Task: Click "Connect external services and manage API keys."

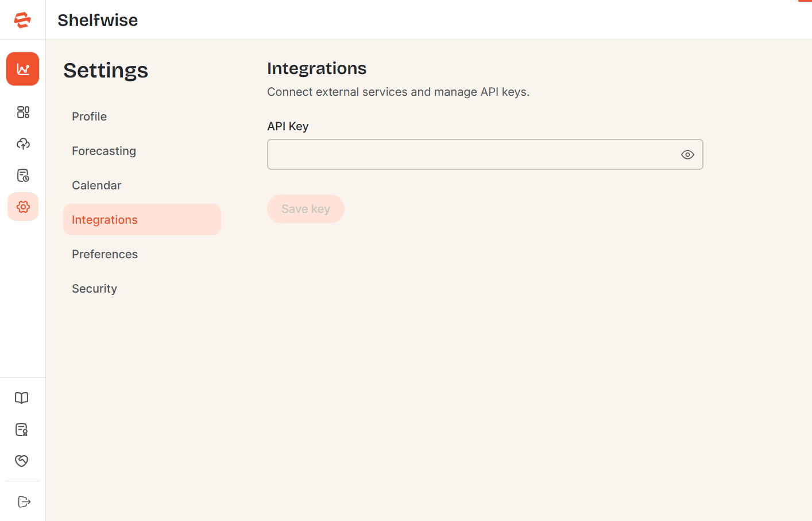Action: [x=398, y=92]
